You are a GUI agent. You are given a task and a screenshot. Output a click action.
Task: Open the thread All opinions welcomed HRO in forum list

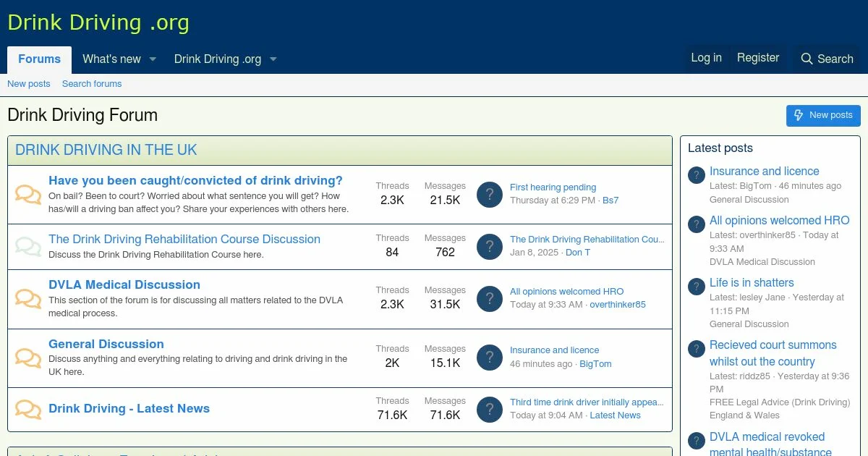(x=566, y=291)
